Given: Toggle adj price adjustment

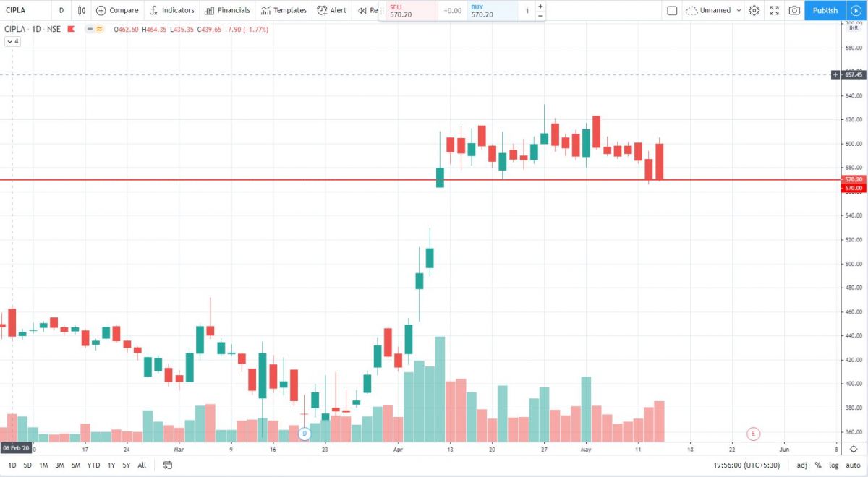Looking at the screenshot, I should (802, 465).
